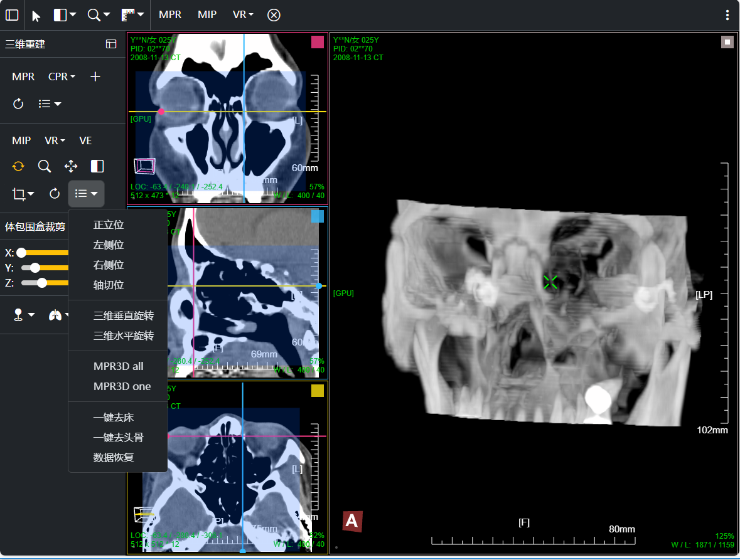The image size is (740, 560).
Task: Click the orientation cube in axial view
Action: coord(144,514)
